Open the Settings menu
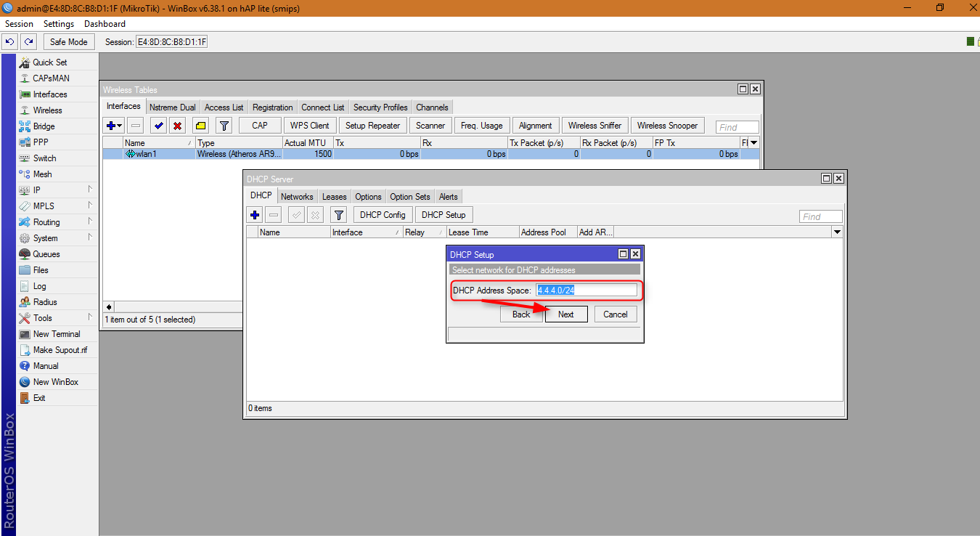This screenshot has height=536, width=980. pyautogui.click(x=59, y=23)
